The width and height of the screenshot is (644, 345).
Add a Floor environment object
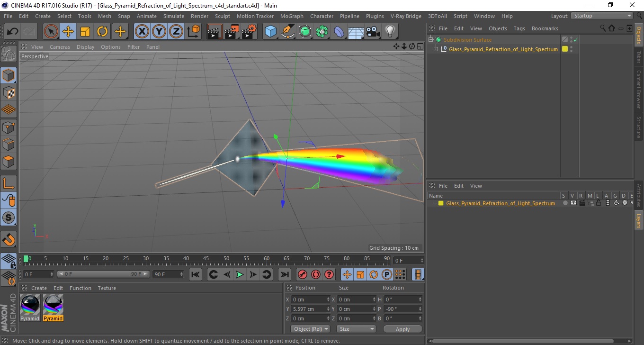pos(356,32)
